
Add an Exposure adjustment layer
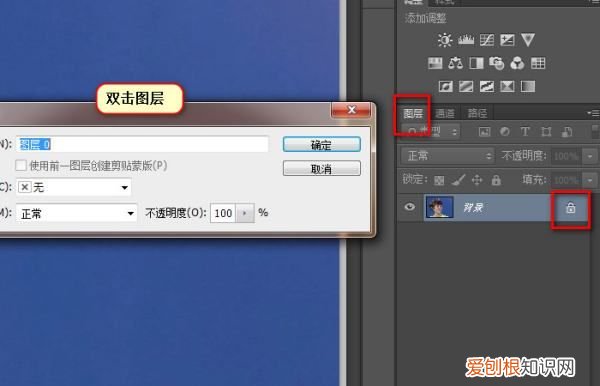(507, 40)
